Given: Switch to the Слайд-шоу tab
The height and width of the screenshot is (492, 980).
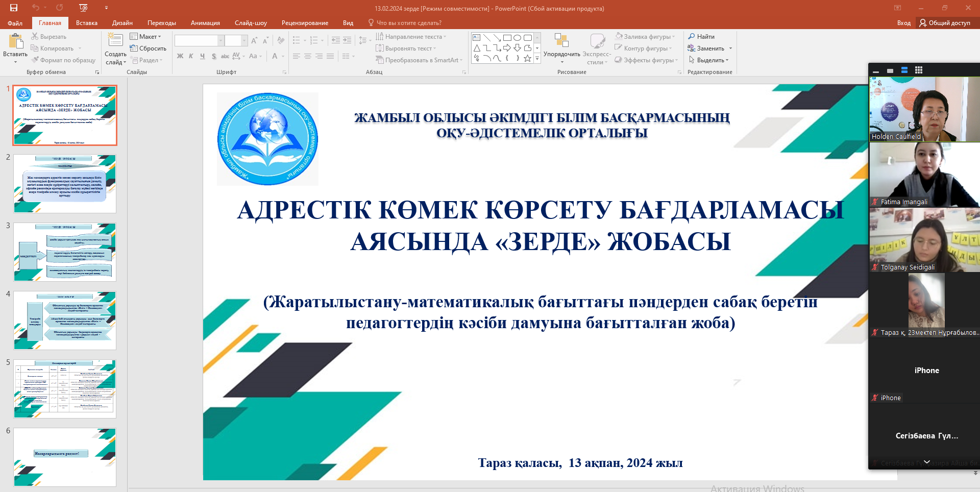Looking at the screenshot, I should coord(251,23).
